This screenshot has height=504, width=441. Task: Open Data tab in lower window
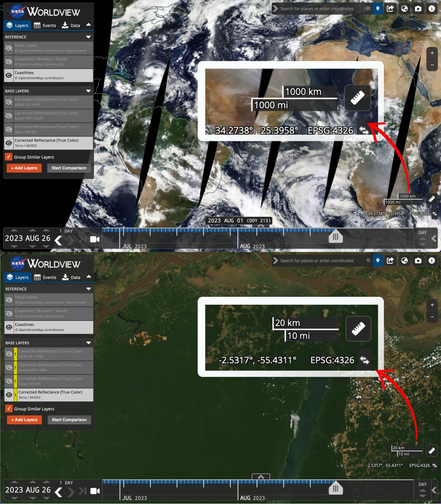pos(71,277)
